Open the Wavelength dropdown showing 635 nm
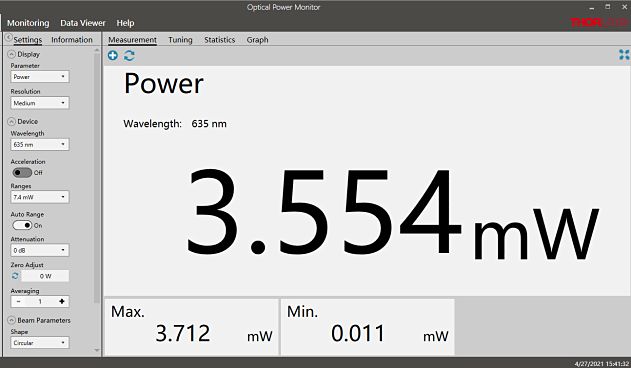The image size is (631, 368). click(x=39, y=144)
